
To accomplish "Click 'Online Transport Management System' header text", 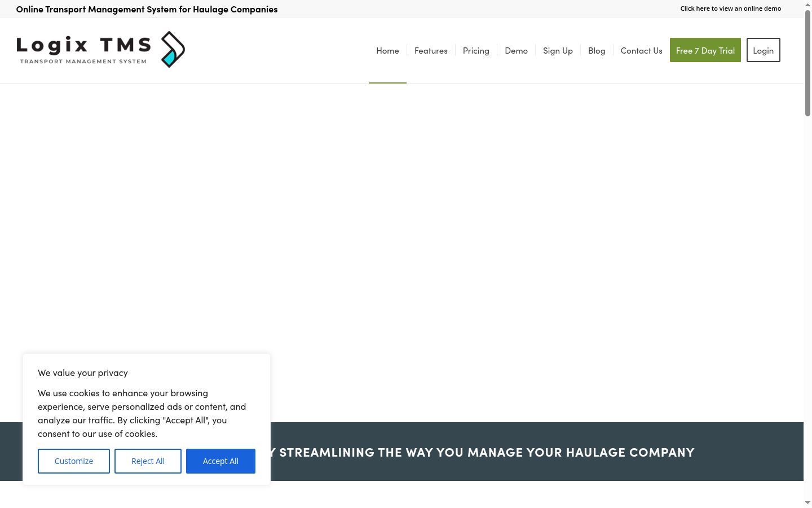I will click(x=147, y=9).
